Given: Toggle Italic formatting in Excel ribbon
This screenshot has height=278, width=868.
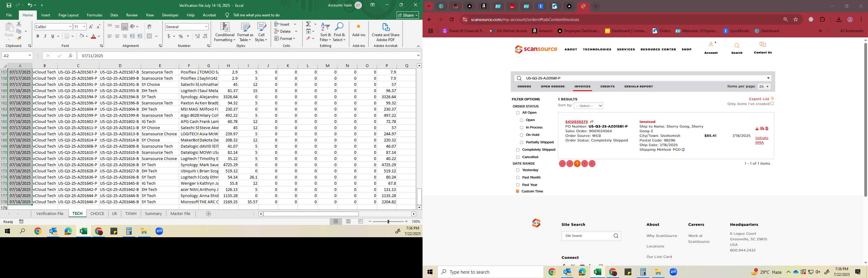Looking at the screenshot, I should [45, 36].
